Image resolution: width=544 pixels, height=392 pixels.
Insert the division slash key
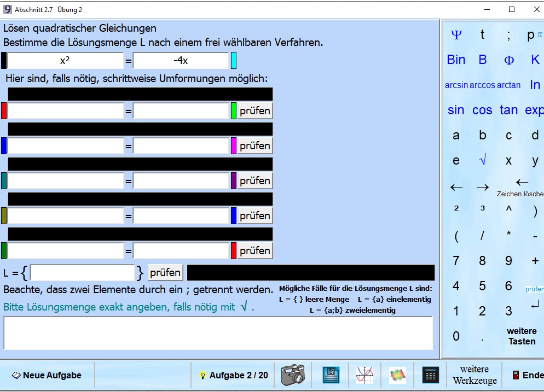pyautogui.click(x=482, y=236)
